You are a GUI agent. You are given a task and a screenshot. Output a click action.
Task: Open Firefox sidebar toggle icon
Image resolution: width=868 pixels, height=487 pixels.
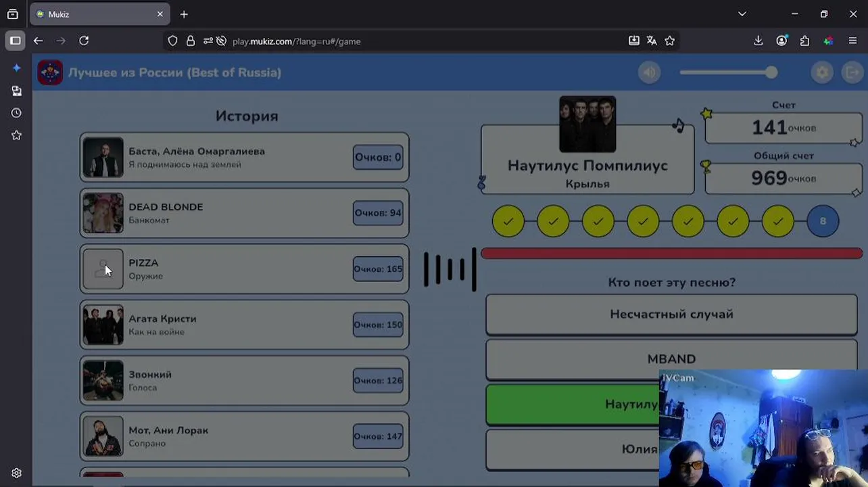[x=15, y=41]
